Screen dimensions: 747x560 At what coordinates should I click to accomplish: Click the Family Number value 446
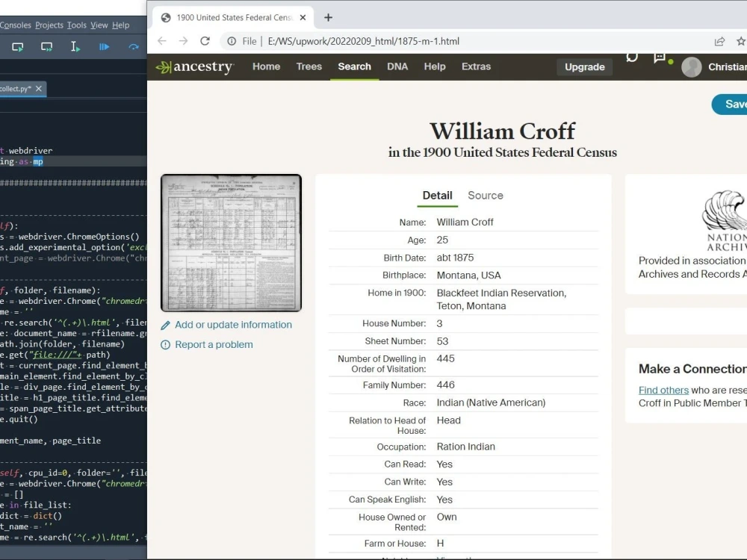tap(445, 385)
